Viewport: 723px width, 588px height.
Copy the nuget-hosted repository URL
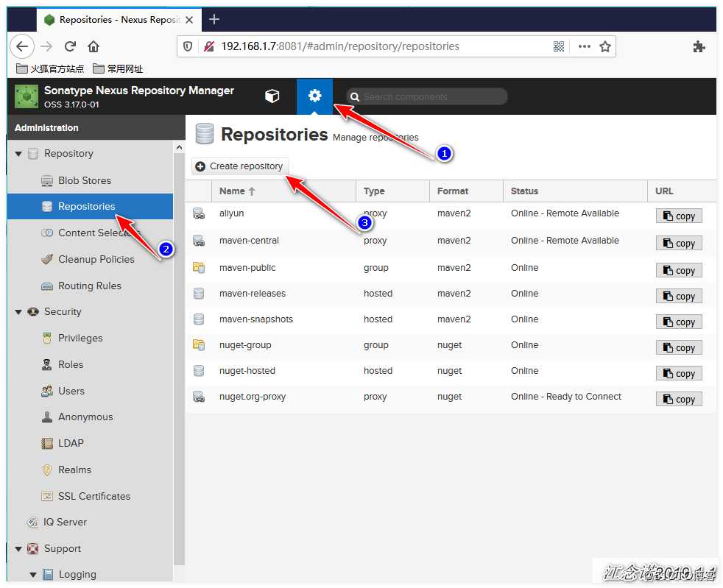pos(679,373)
